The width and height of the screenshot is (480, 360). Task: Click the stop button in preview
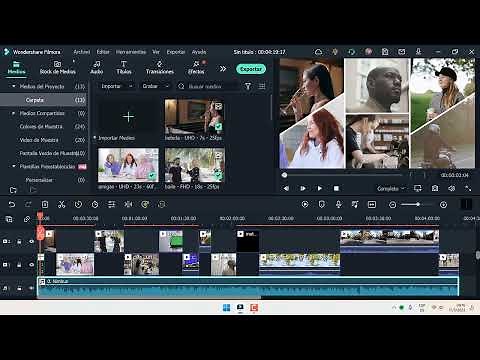(x=336, y=188)
